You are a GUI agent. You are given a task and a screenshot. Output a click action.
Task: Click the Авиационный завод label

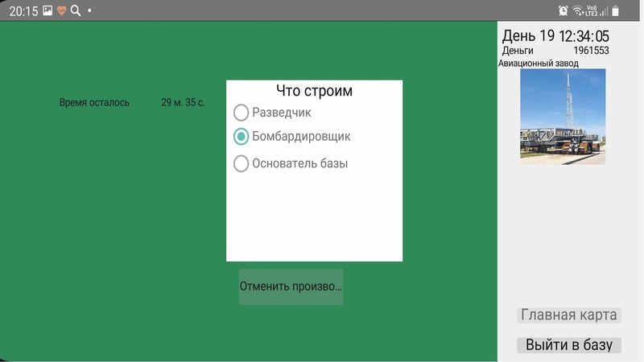coord(538,63)
